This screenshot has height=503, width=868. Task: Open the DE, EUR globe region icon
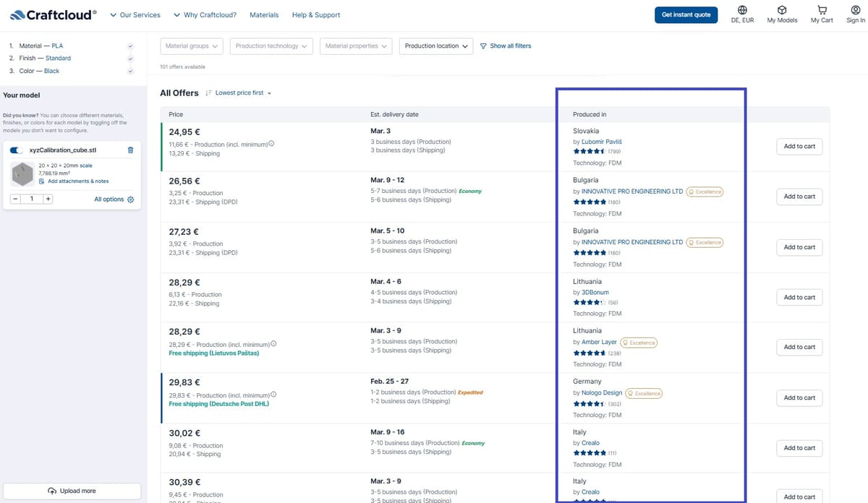(742, 10)
